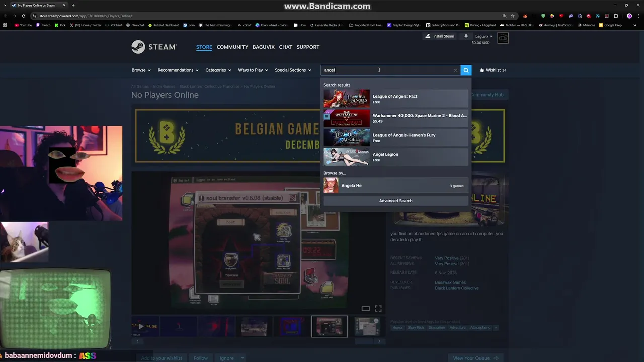644x362 pixels.
Task: Click View Your Queue
Action: point(475,358)
